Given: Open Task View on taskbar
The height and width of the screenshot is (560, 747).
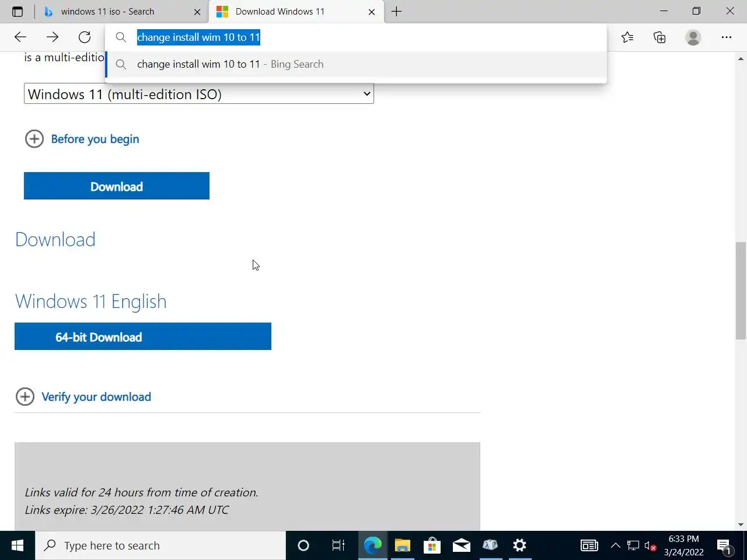Looking at the screenshot, I should click(x=338, y=545).
